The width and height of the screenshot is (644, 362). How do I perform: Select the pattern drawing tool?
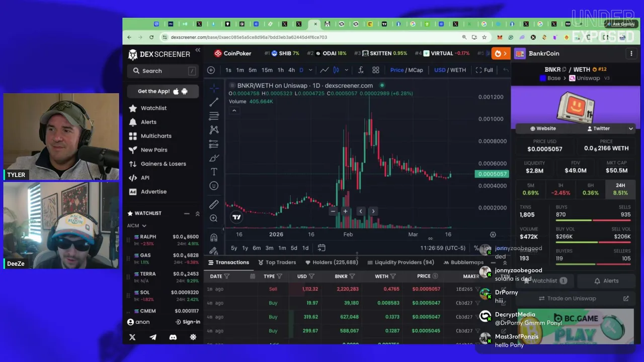214,130
